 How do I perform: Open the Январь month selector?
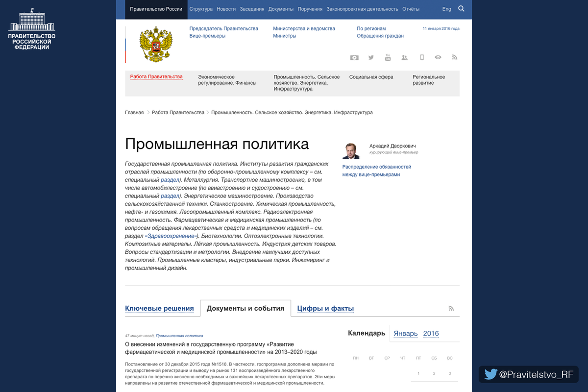(x=406, y=333)
